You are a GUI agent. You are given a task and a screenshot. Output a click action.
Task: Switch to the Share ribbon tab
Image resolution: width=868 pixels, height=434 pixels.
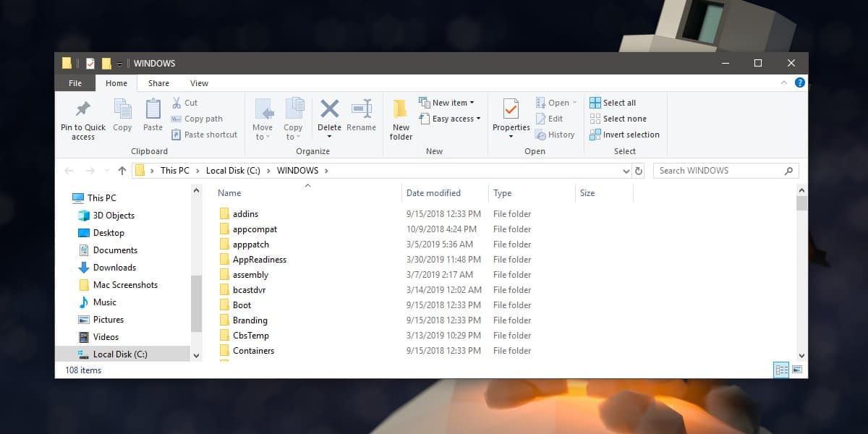pyautogui.click(x=158, y=83)
